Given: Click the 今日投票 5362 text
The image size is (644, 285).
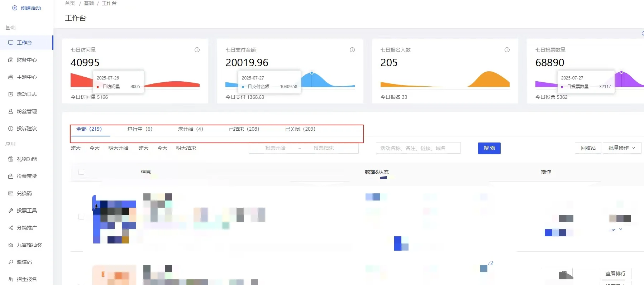Looking at the screenshot, I should 552,97.
